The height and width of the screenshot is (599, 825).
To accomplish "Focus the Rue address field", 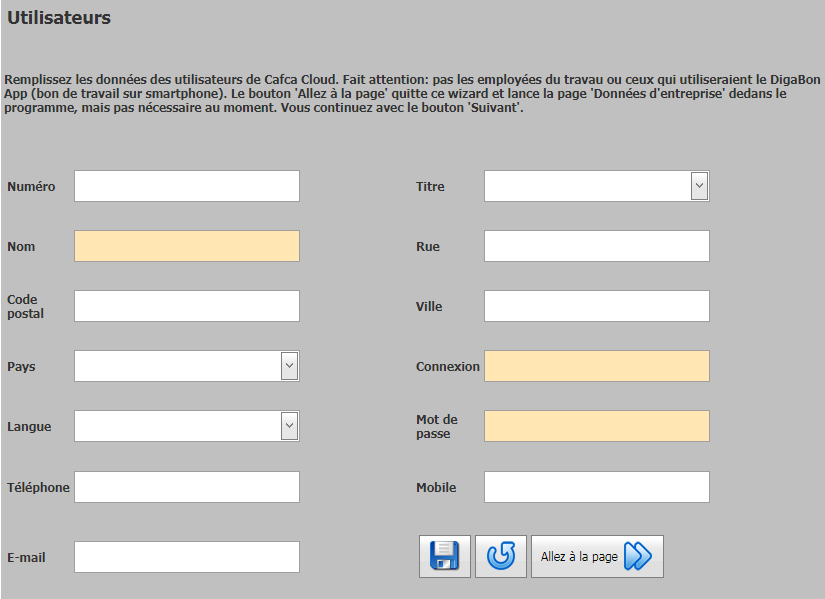I will 597,246.
